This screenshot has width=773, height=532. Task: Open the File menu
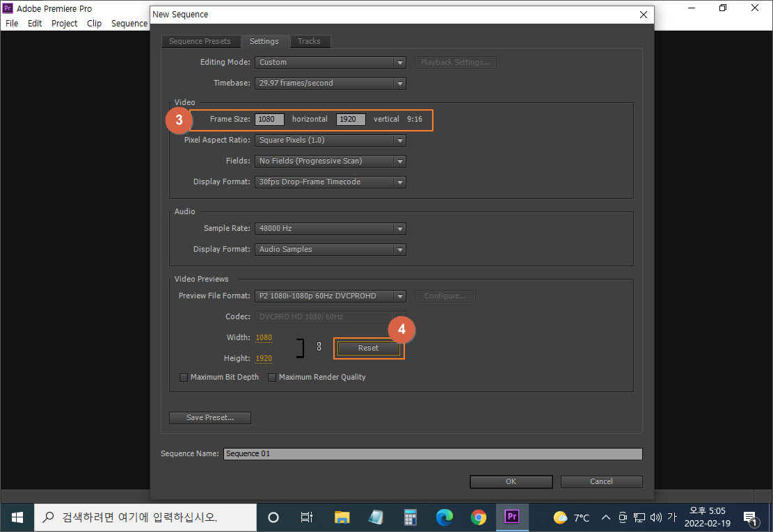click(12, 23)
